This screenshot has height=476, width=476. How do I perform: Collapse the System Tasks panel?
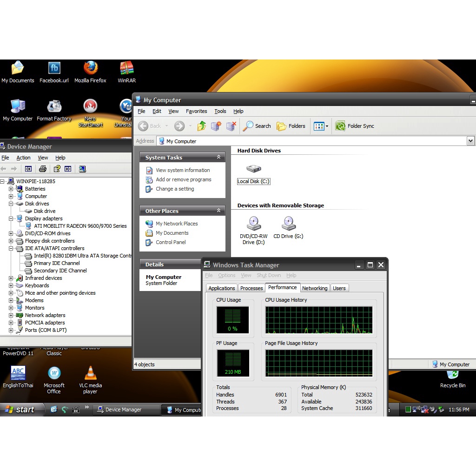coord(218,158)
